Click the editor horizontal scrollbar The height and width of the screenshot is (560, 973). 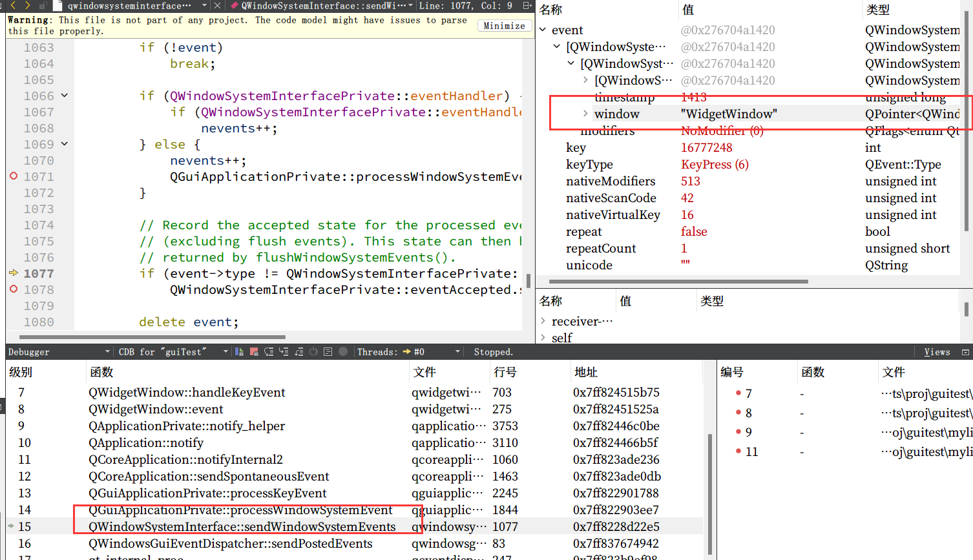(152, 337)
